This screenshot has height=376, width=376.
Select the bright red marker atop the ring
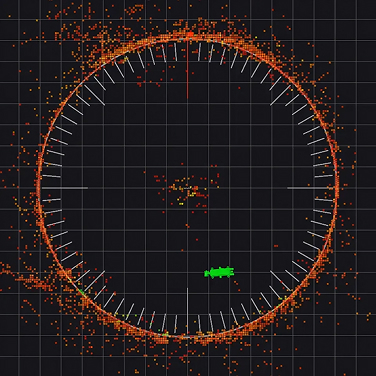[x=190, y=34]
